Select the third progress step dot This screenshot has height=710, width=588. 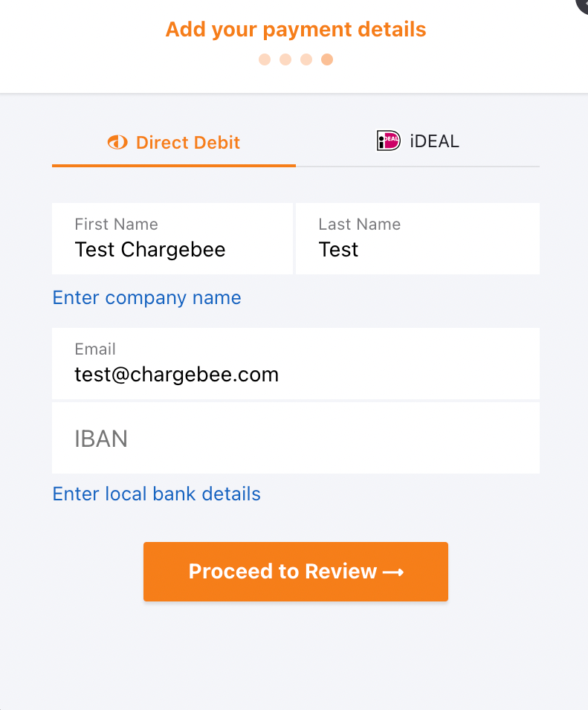(x=306, y=59)
